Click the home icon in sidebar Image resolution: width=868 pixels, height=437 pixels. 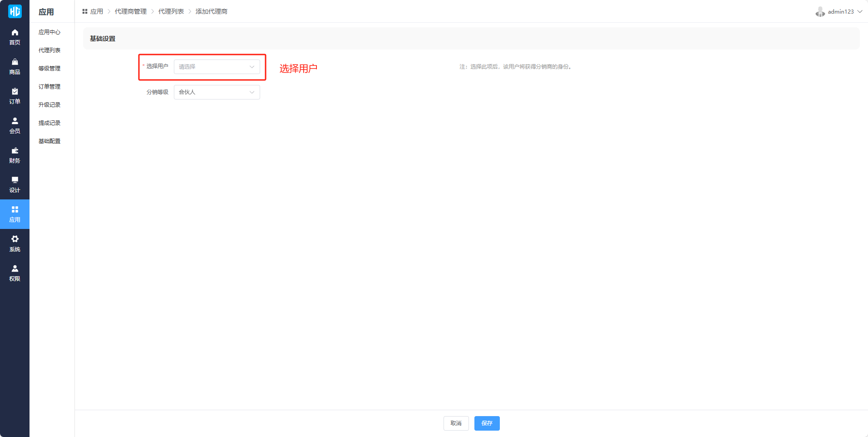pos(15,33)
